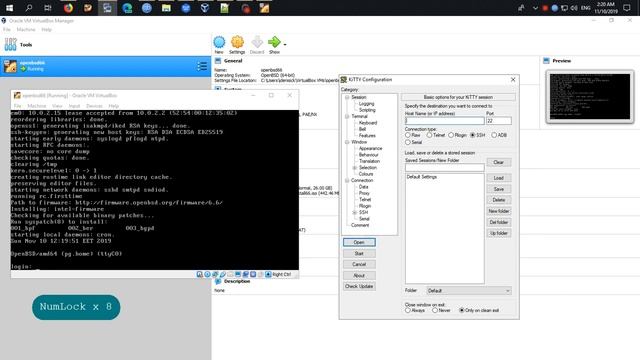Open File Explorer from the taskbar
The width and height of the screenshot is (640, 360).
click(x=166, y=8)
